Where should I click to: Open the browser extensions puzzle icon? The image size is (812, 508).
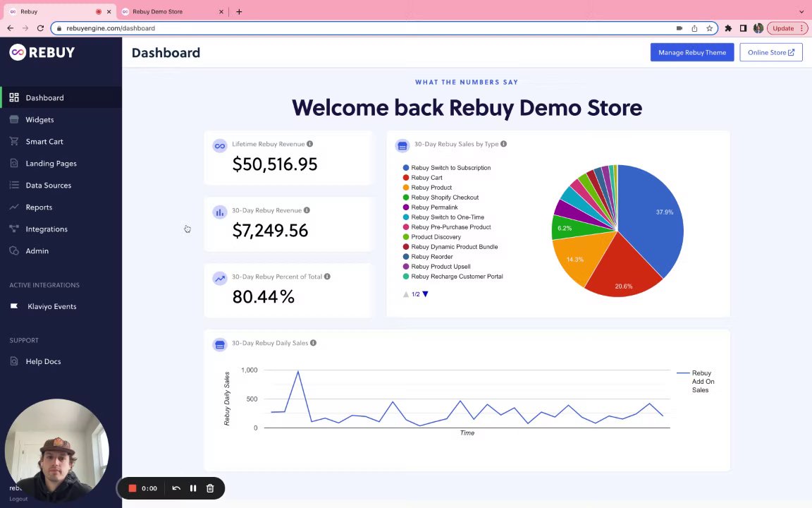728,28
